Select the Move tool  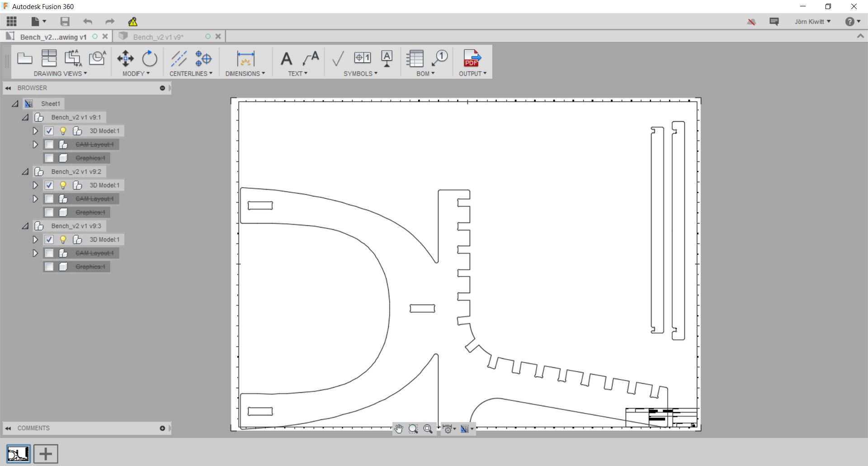point(125,58)
